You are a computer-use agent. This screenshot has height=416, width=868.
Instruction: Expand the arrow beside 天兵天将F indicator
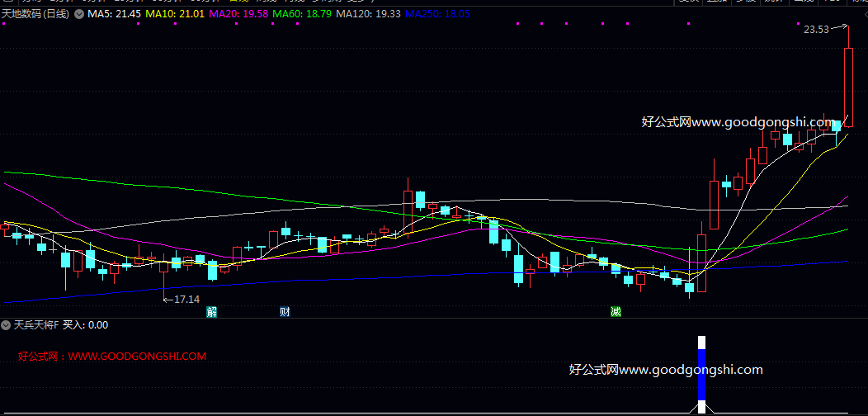click(x=6, y=325)
